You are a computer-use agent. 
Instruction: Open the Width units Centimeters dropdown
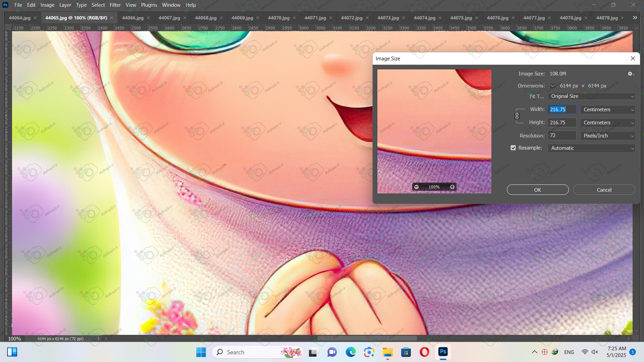coord(608,110)
